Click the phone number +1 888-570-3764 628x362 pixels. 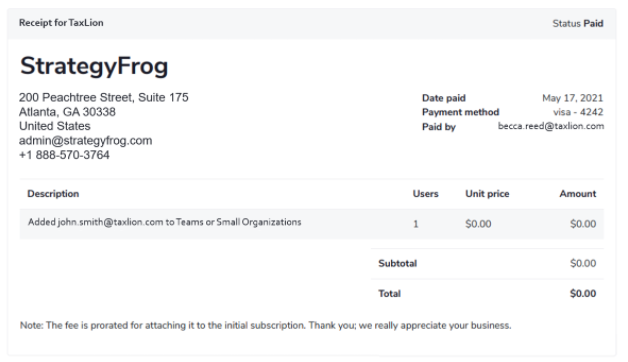[64, 155]
